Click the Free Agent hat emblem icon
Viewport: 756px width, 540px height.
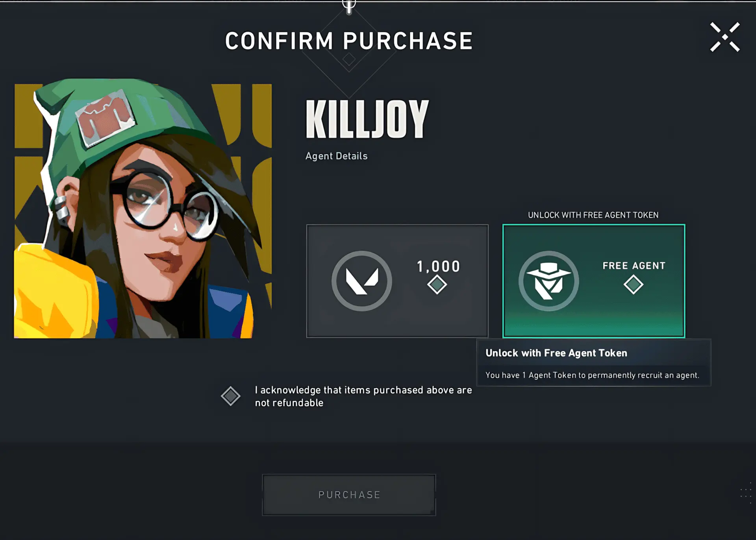tap(548, 281)
